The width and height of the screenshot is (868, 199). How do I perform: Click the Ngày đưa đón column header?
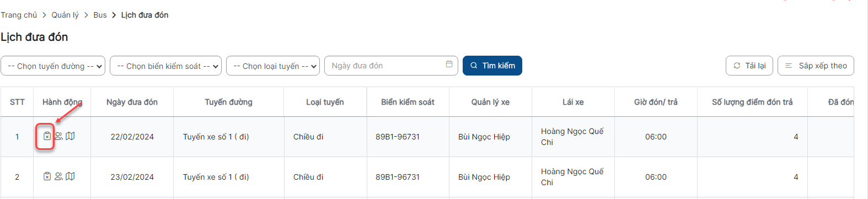pyautogui.click(x=132, y=102)
